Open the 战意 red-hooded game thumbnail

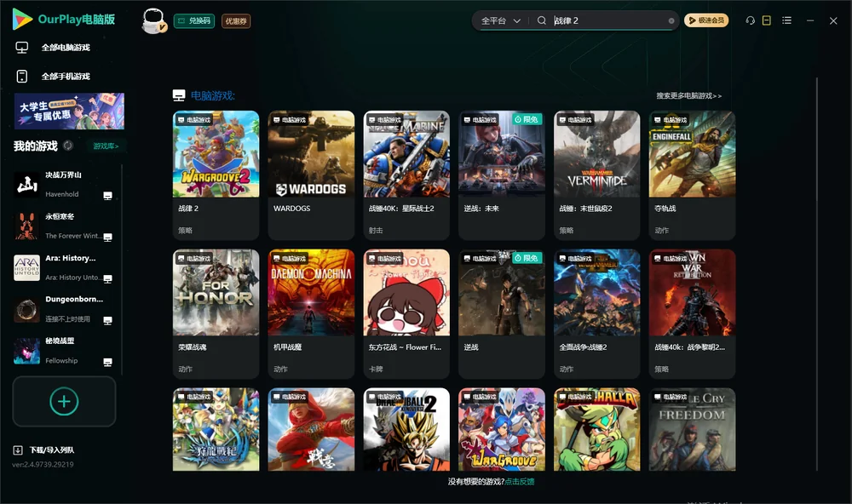click(x=311, y=429)
